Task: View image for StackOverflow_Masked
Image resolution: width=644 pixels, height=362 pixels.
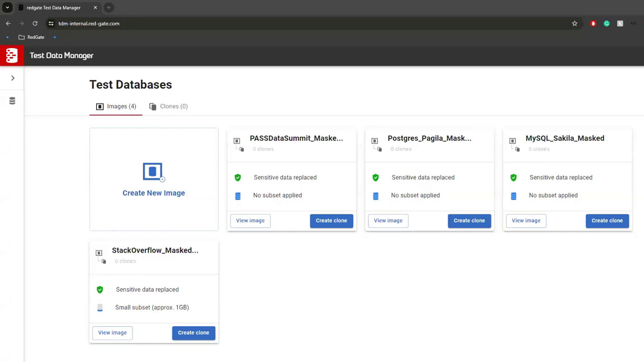Action: tap(112, 333)
